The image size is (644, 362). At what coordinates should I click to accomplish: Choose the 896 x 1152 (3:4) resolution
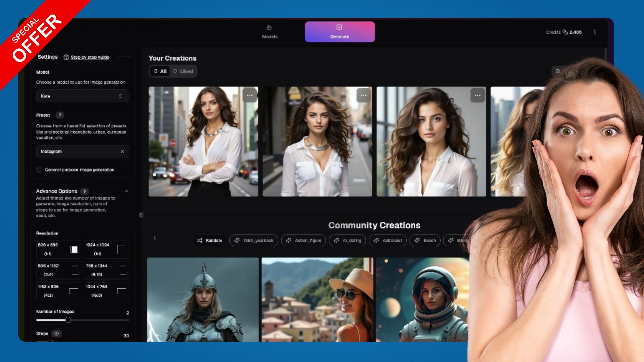click(x=59, y=270)
